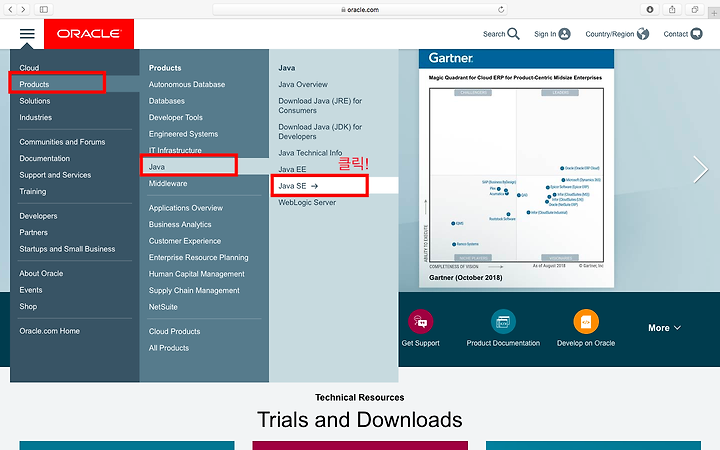The height and width of the screenshot is (450, 720).
Task: Open Download Java (JRE) for Consumers
Action: [320, 106]
